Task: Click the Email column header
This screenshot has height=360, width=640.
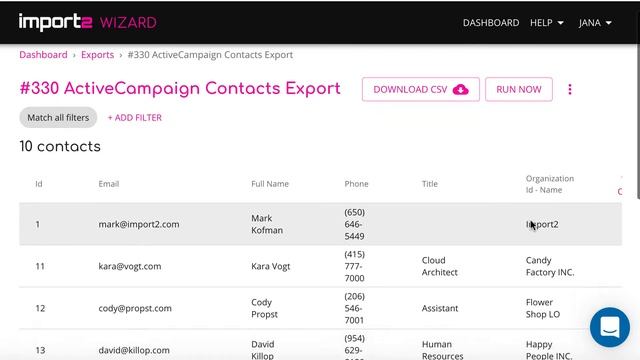Action: [x=109, y=184]
